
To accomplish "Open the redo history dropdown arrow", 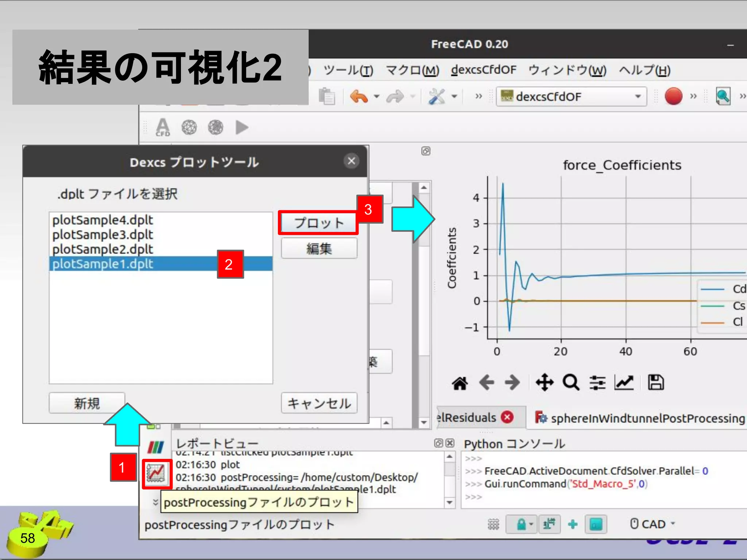I will tap(413, 97).
